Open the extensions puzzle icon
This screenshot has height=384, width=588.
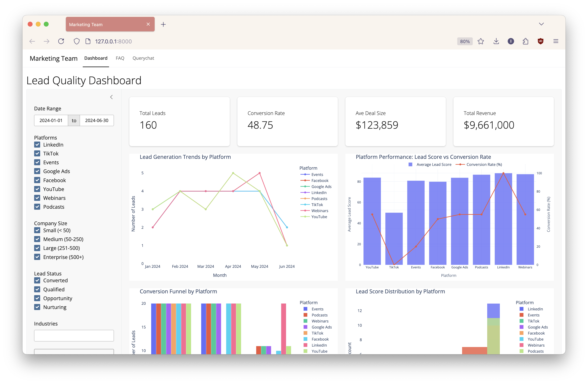point(526,41)
